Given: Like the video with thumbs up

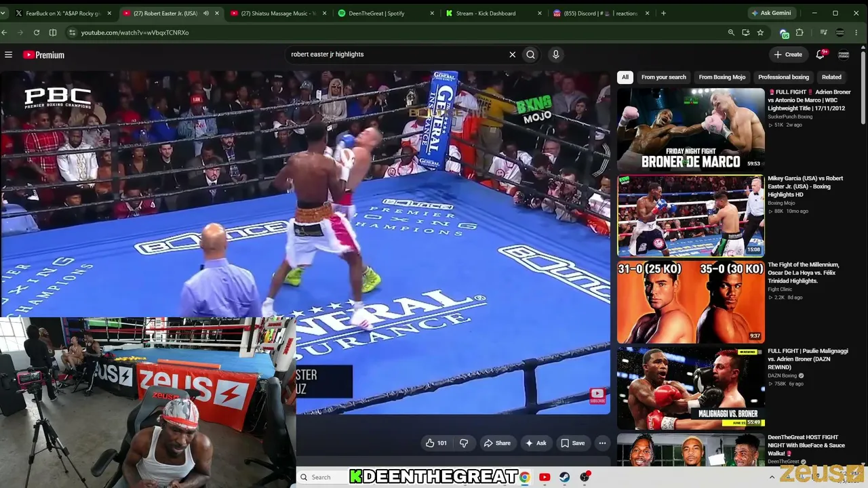Looking at the screenshot, I should (x=436, y=443).
